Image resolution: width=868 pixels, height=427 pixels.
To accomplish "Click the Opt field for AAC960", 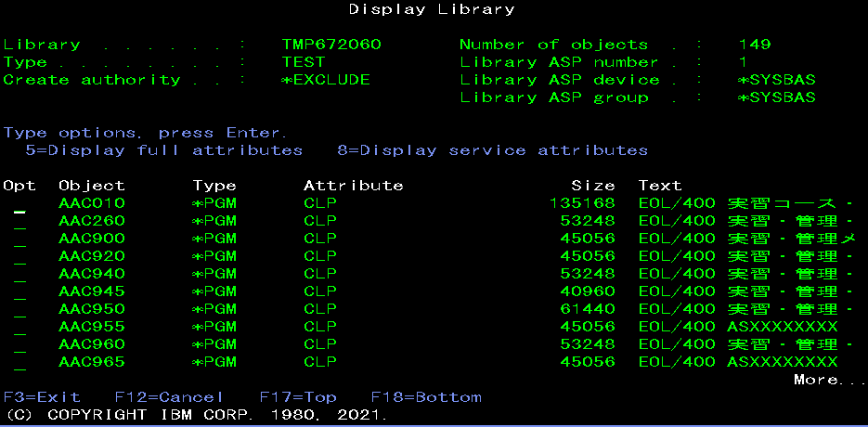I will 19,345.
